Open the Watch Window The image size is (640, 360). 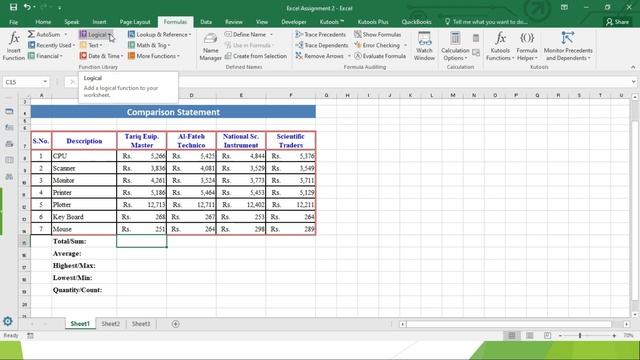click(424, 46)
